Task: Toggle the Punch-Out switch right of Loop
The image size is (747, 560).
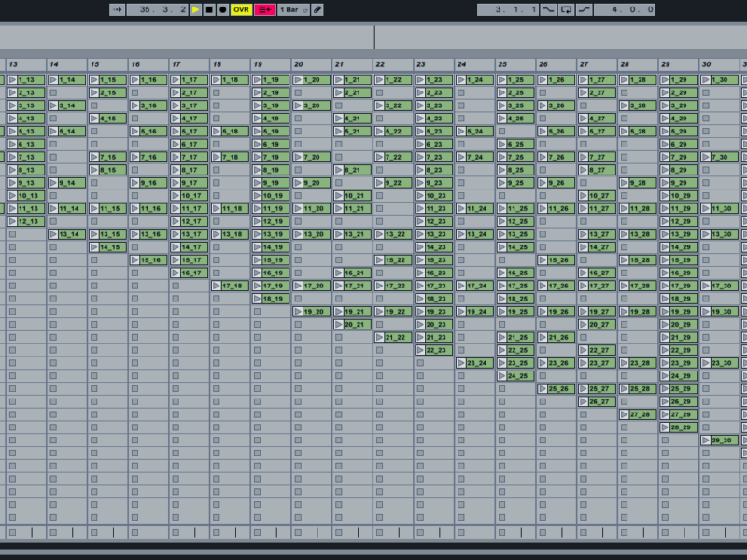Action: tap(584, 9)
